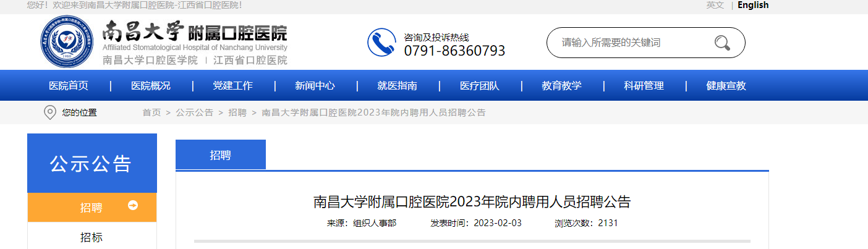Click the location pin icon
The width and height of the screenshot is (868, 249).
click(x=50, y=112)
